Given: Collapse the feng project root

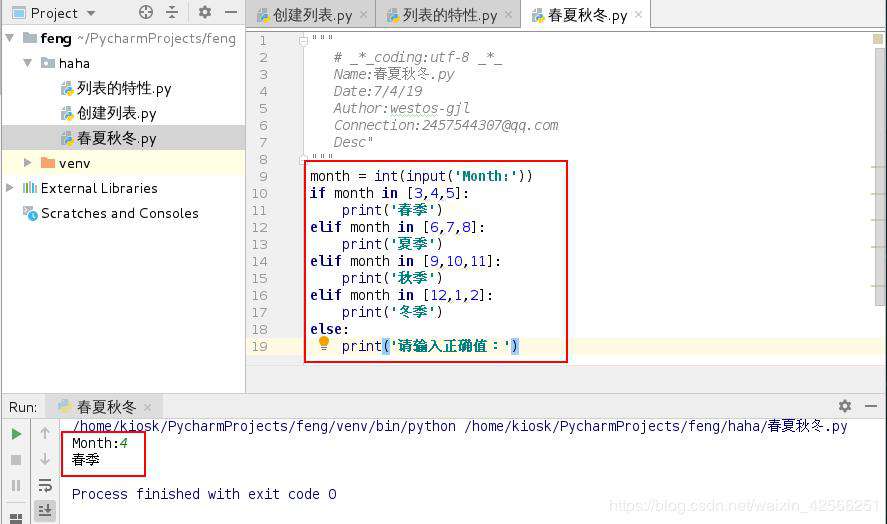Looking at the screenshot, I should (x=10, y=38).
